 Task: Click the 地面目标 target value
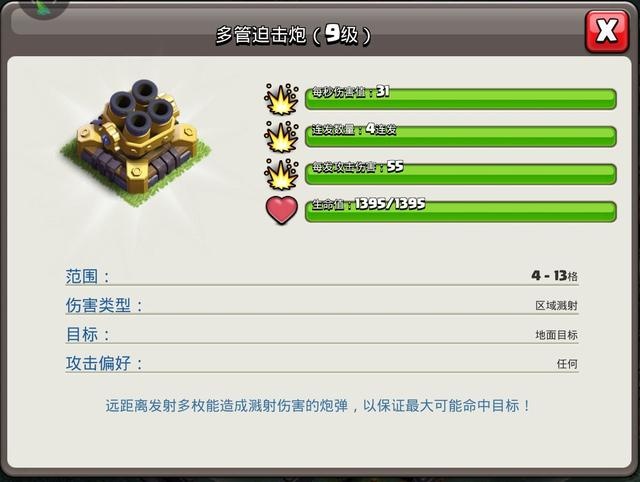[x=556, y=335]
